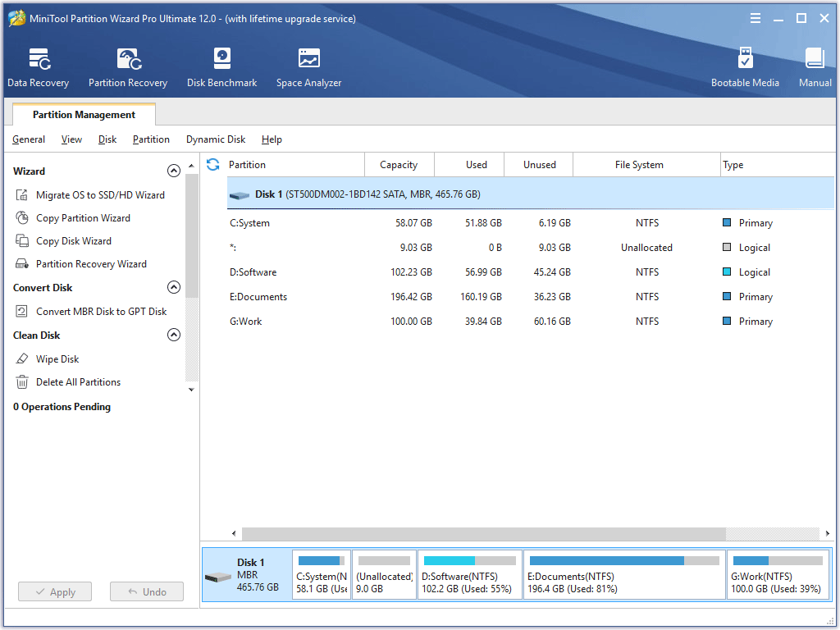Screen dimensions: 840x630
Task: Start the Copy Partition Wizard
Action: pos(83,218)
